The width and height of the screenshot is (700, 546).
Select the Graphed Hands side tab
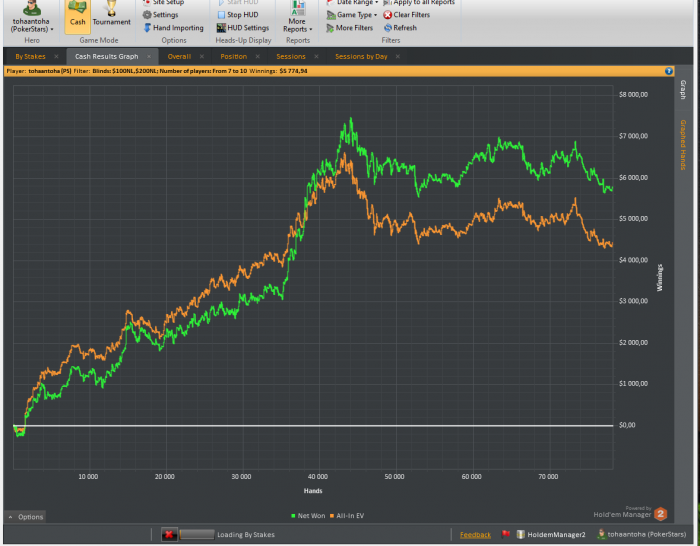coord(683,145)
